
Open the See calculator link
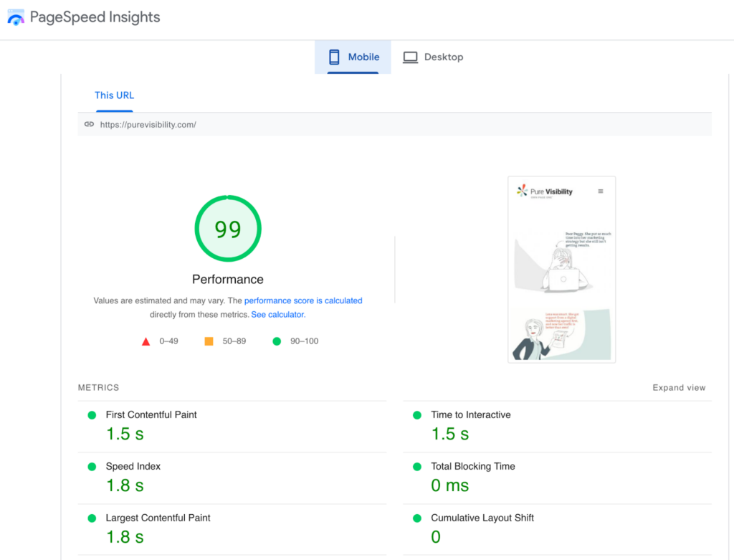click(x=277, y=314)
